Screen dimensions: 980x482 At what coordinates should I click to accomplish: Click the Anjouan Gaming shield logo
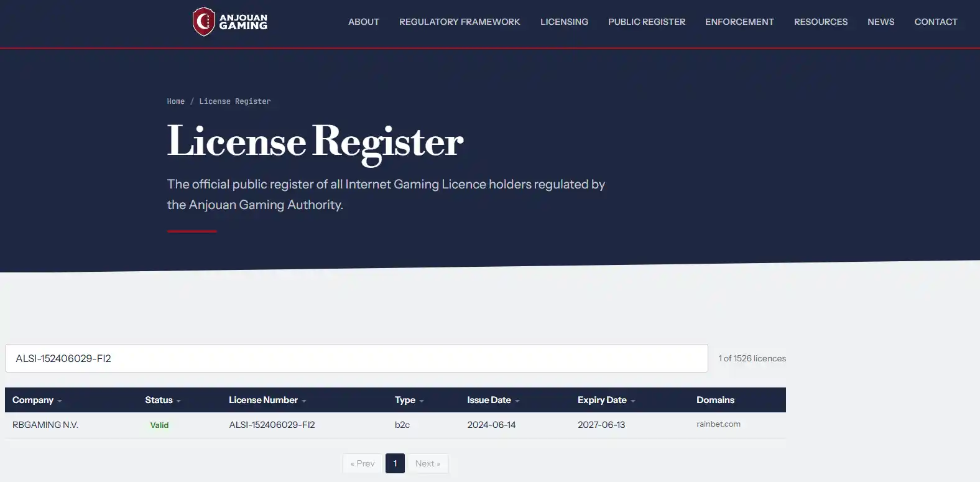204,22
